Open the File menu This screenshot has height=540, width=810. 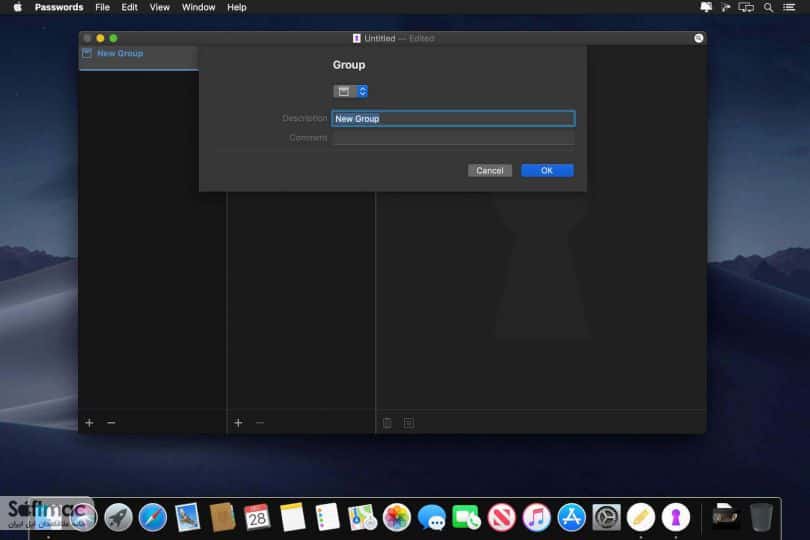[102, 7]
